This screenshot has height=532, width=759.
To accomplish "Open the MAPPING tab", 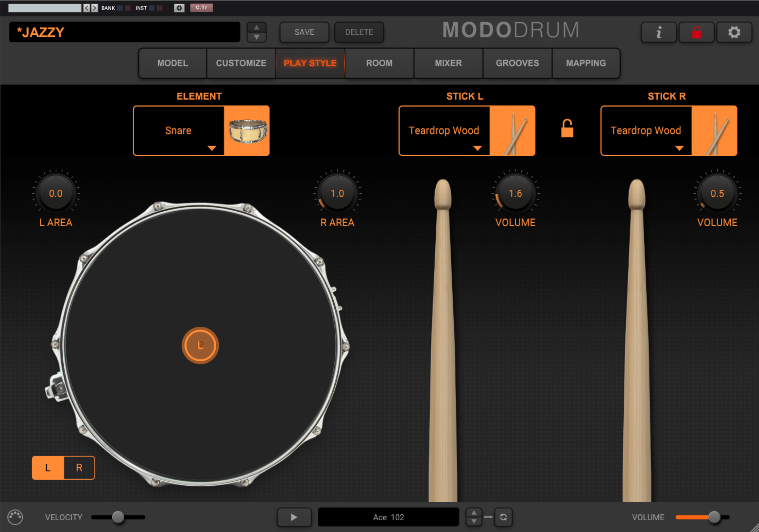I will click(x=586, y=63).
